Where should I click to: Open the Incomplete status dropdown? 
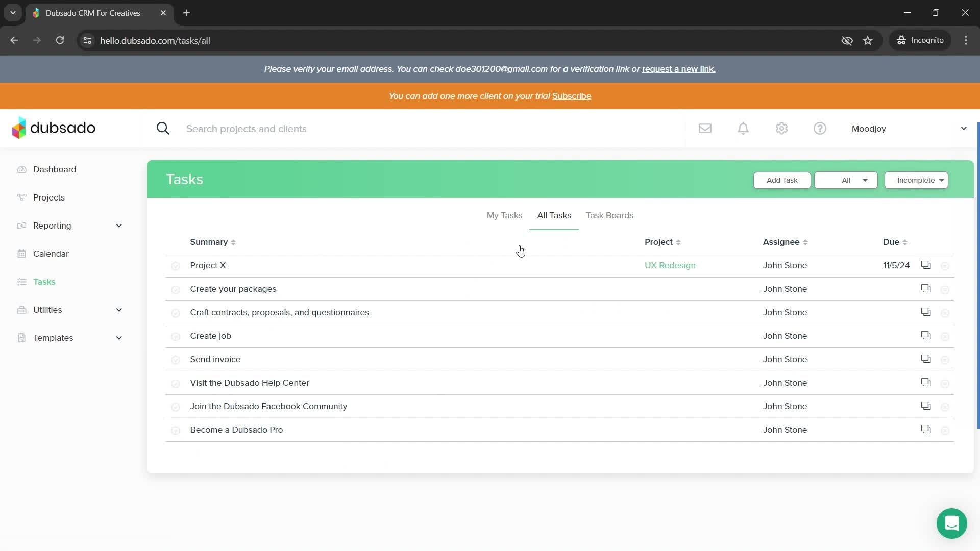pyautogui.click(x=916, y=180)
